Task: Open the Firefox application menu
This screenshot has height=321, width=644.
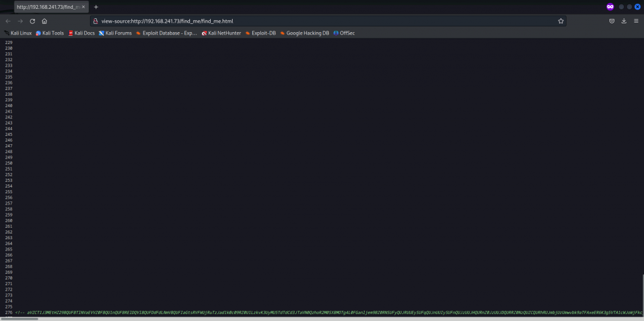Action: point(636,21)
